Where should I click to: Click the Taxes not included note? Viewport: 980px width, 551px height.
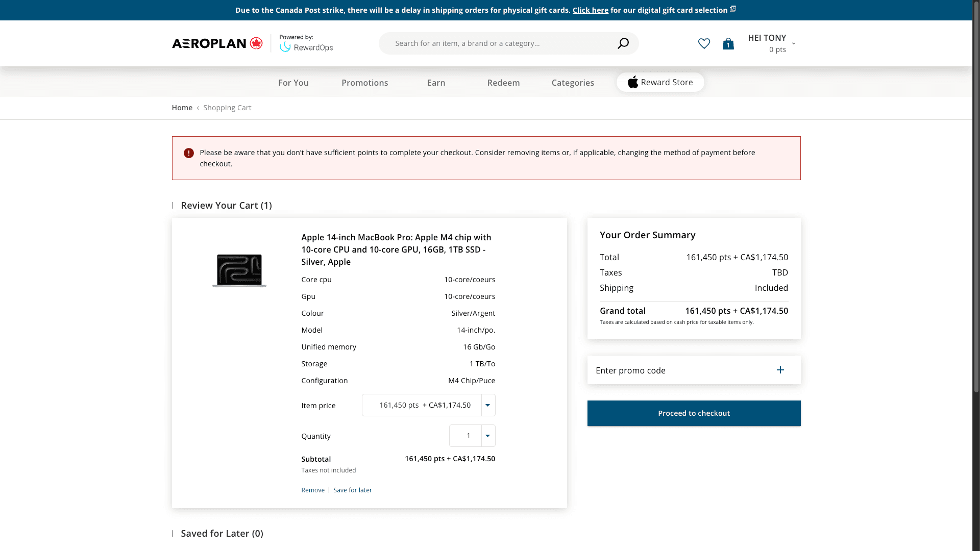(329, 470)
